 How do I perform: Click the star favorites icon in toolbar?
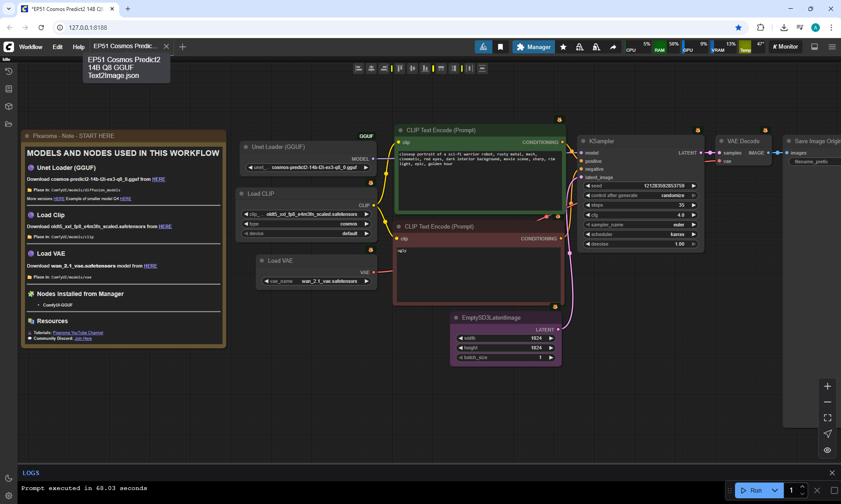click(563, 47)
